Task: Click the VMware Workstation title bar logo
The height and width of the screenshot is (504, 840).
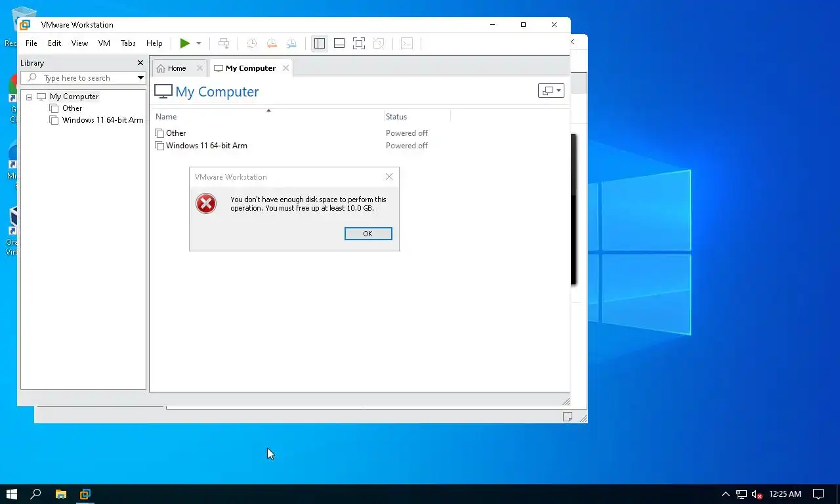Action: (x=25, y=25)
